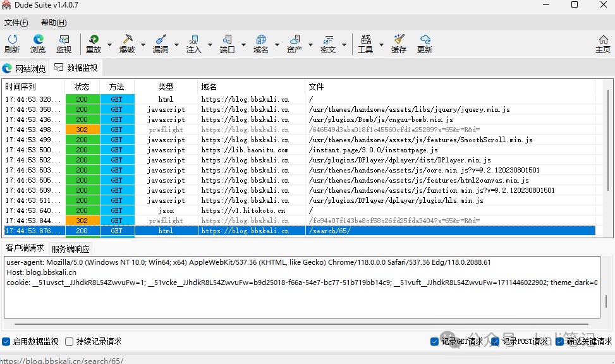Expand the 工具 dropdown arrow
Image resolution: width=615 pixels, height=364 pixels.
pyautogui.click(x=381, y=44)
